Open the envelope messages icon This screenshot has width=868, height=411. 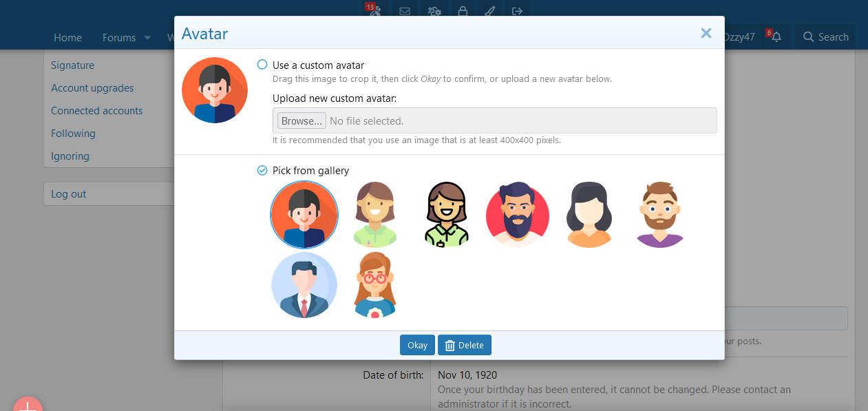(405, 10)
